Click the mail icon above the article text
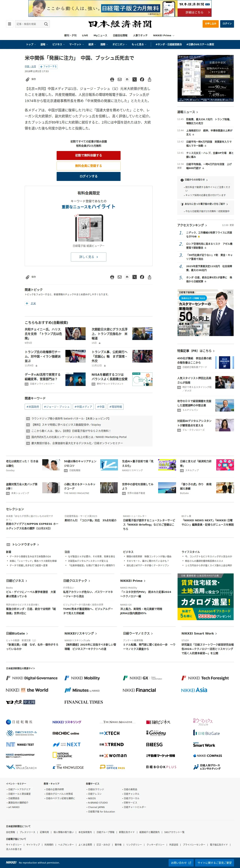 tap(120, 79)
